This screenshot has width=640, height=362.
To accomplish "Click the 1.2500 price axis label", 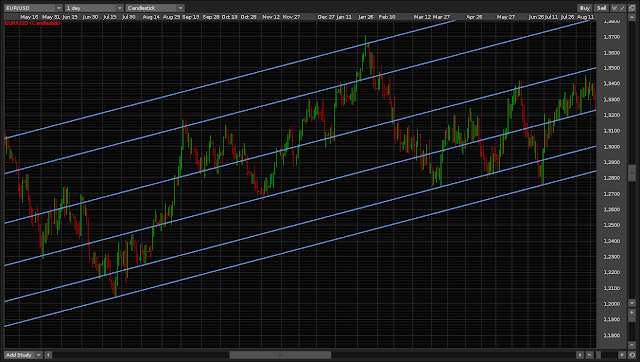I will tap(611, 225).
